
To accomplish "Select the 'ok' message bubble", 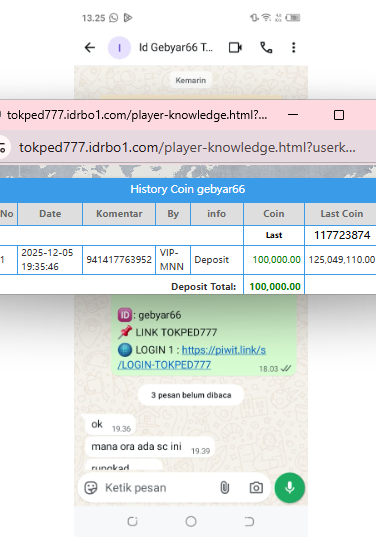I will [110, 425].
